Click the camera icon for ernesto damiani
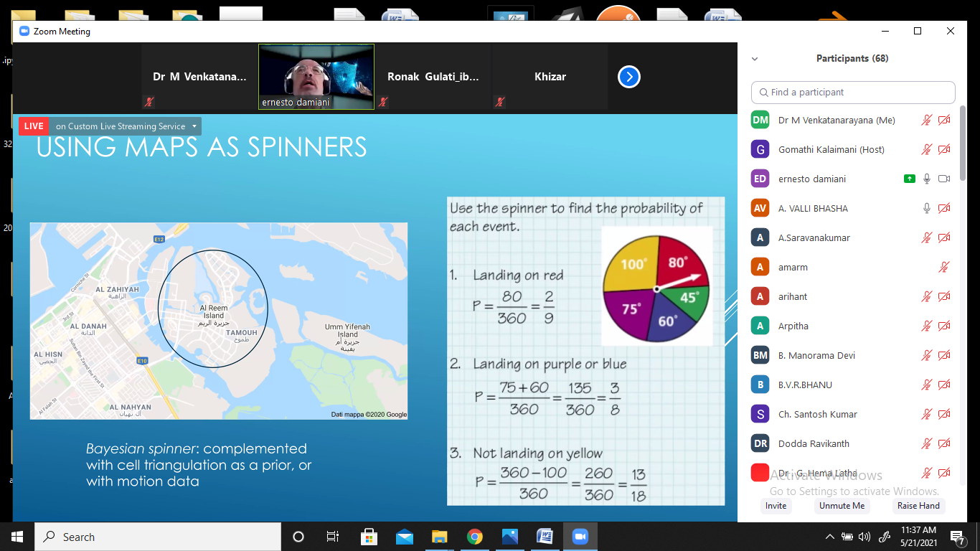The image size is (980, 551). (944, 179)
